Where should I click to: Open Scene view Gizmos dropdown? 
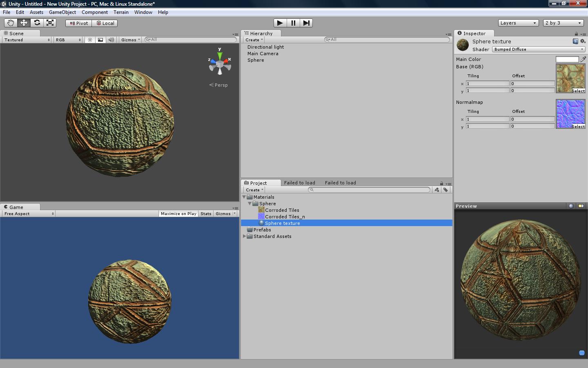(x=130, y=40)
